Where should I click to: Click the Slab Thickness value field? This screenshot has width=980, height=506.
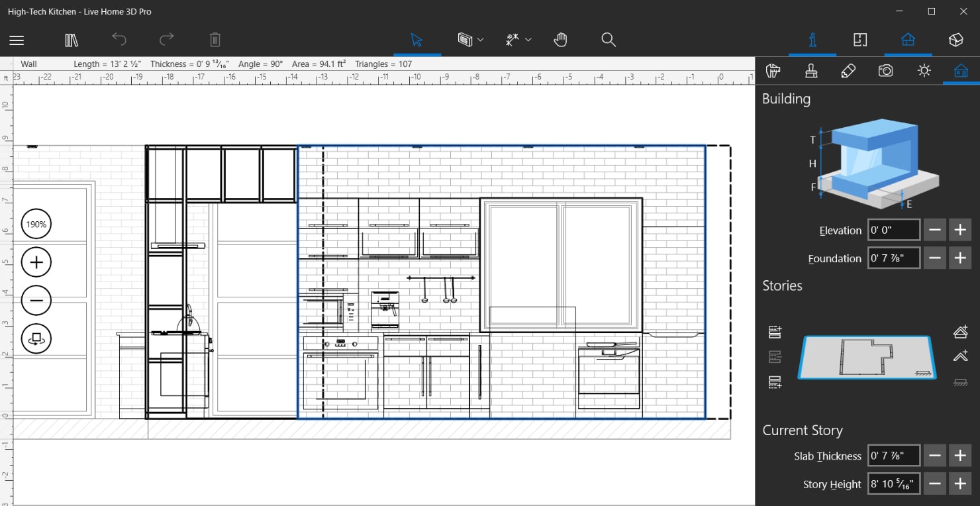coord(894,455)
